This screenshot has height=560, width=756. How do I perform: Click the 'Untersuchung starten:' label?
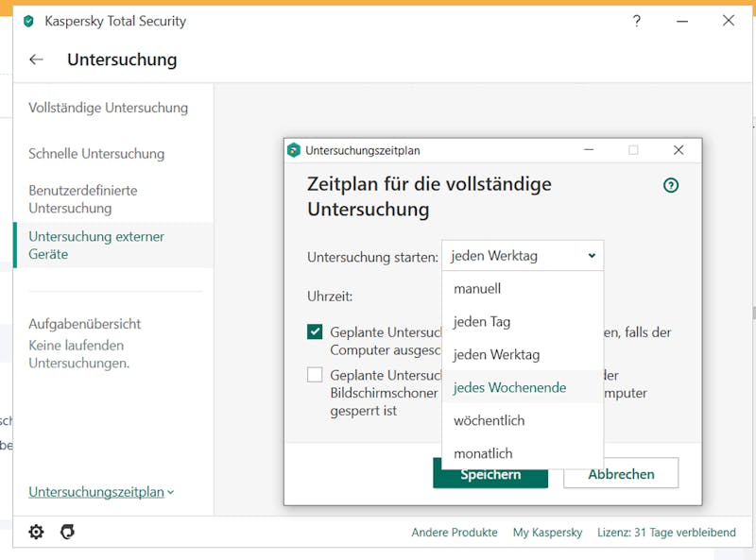coord(372,258)
